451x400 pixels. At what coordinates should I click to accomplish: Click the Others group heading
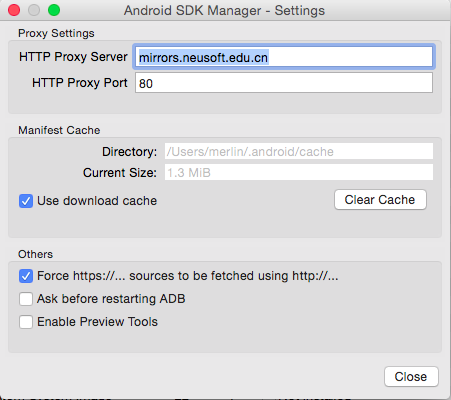35,254
